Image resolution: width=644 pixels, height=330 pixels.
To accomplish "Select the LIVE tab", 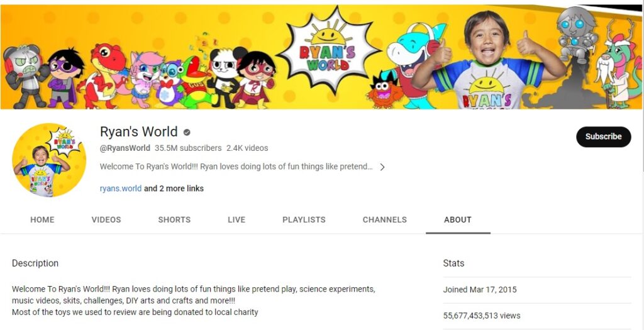I will pyautogui.click(x=236, y=220).
